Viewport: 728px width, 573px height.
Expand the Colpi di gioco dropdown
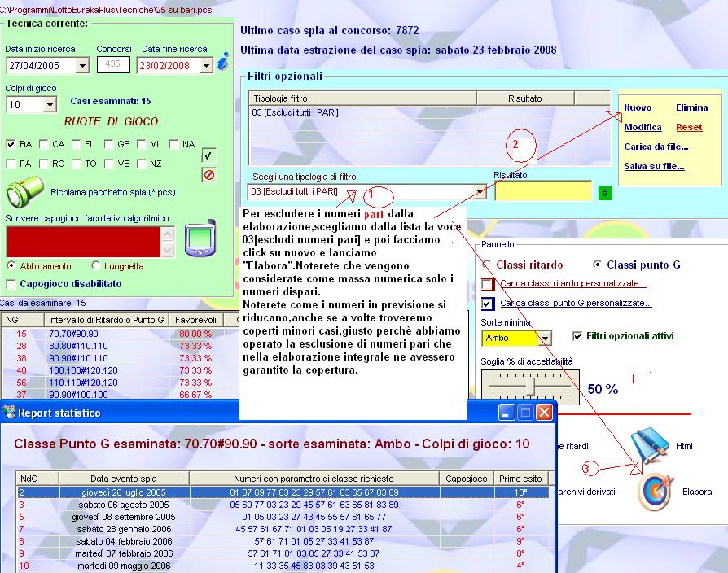click(x=50, y=105)
